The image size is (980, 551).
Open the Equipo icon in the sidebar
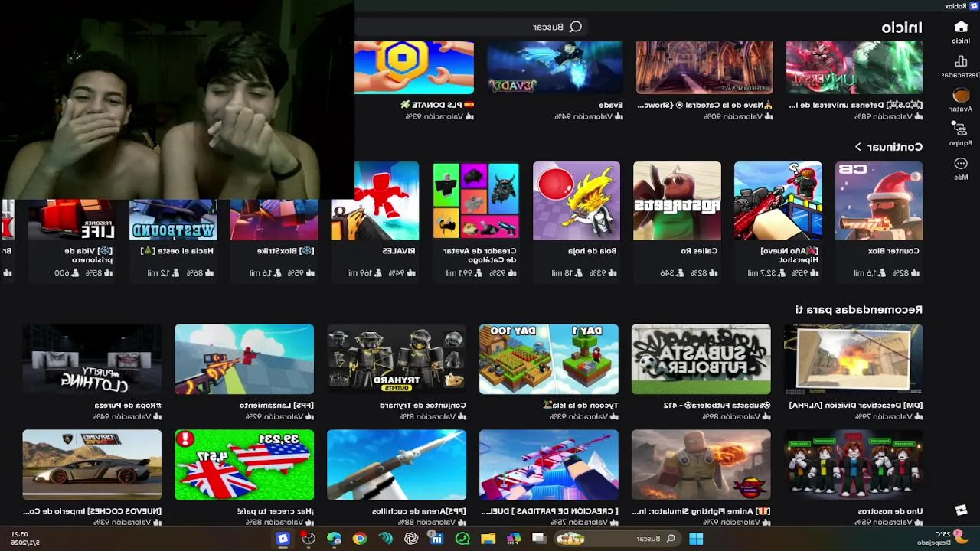tap(961, 129)
